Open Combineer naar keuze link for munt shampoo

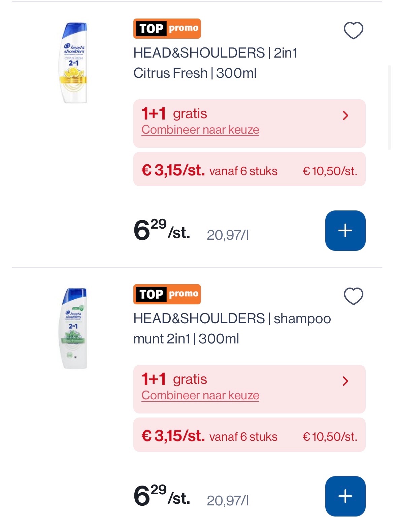200,396
